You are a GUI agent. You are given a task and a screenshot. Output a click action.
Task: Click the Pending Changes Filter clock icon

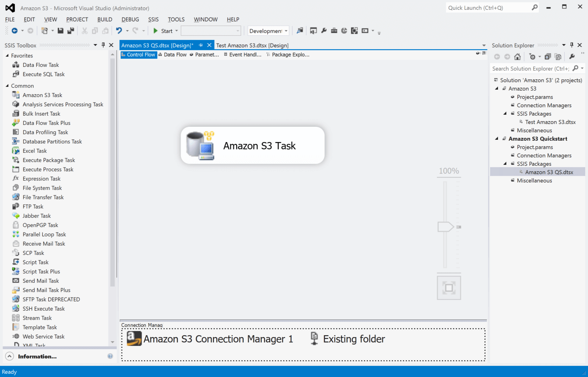[x=532, y=57]
